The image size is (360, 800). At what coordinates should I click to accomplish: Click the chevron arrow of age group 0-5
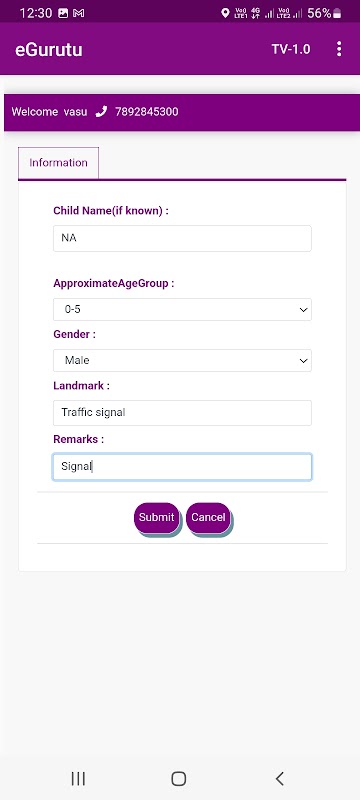click(x=303, y=310)
